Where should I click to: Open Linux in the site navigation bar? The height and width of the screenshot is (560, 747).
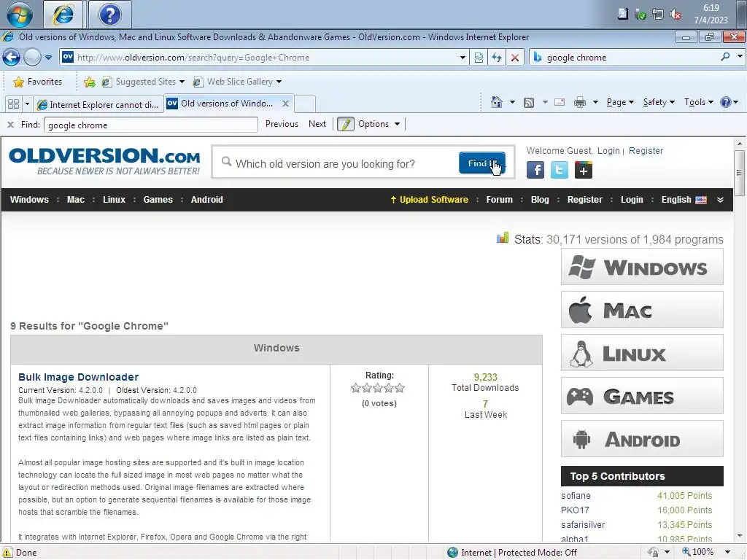(x=115, y=200)
